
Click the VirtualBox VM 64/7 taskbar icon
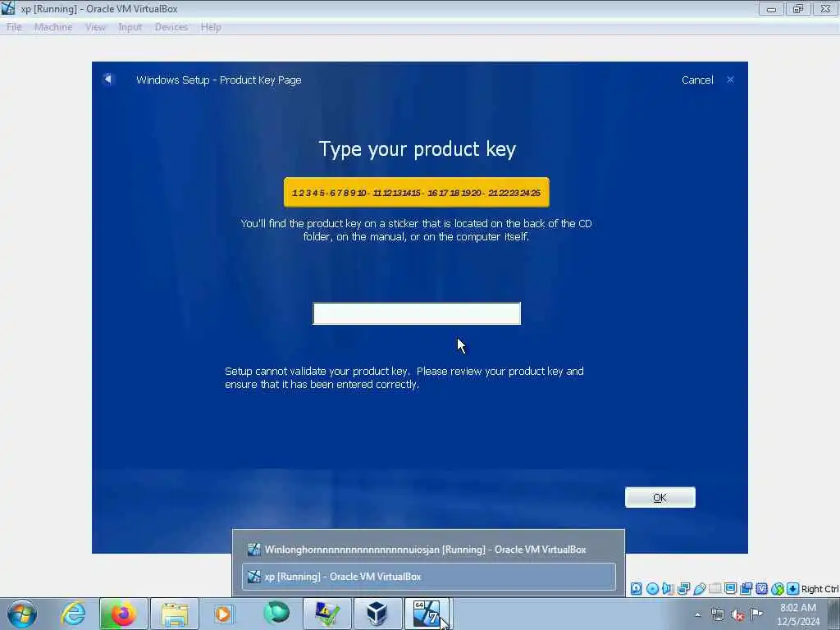point(427,614)
